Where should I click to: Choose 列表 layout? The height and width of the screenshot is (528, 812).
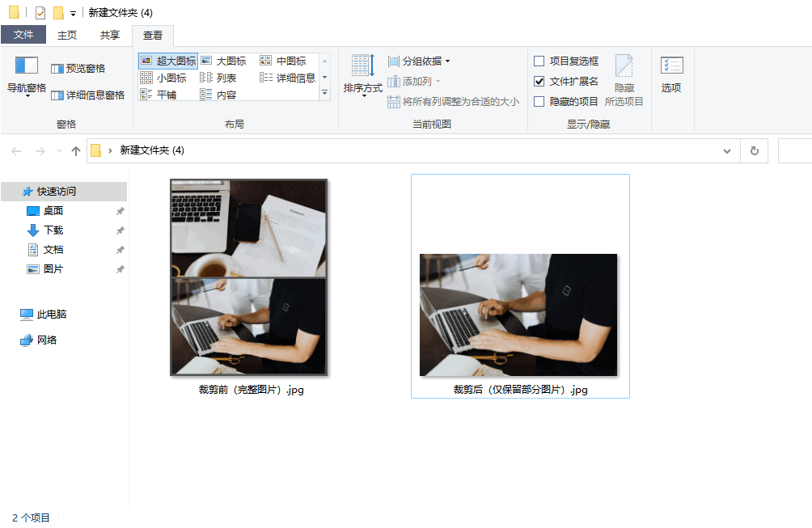(x=218, y=78)
